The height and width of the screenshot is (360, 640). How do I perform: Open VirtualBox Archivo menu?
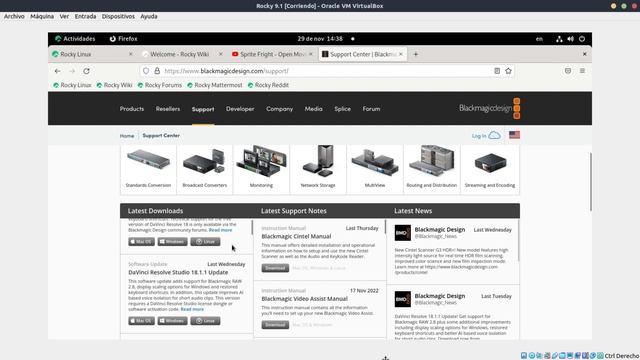click(14, 16)
